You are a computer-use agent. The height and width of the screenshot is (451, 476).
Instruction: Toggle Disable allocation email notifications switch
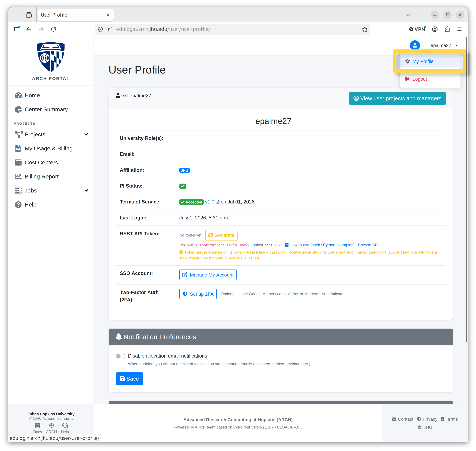(120, 356)
